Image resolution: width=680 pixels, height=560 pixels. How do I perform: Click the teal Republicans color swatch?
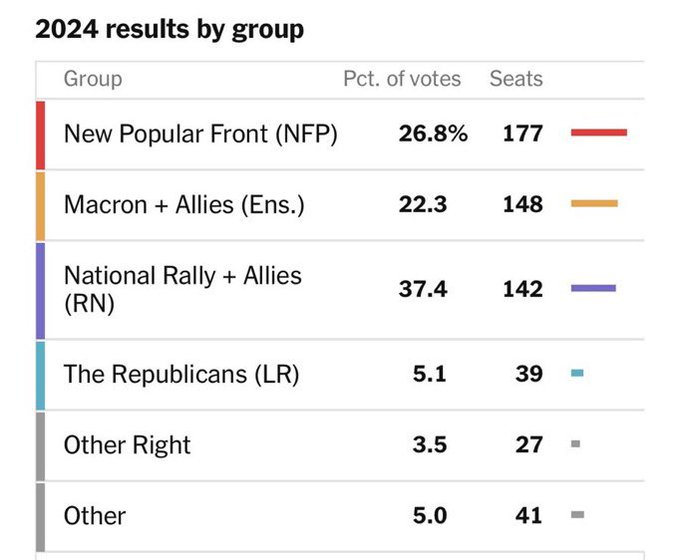40,375
